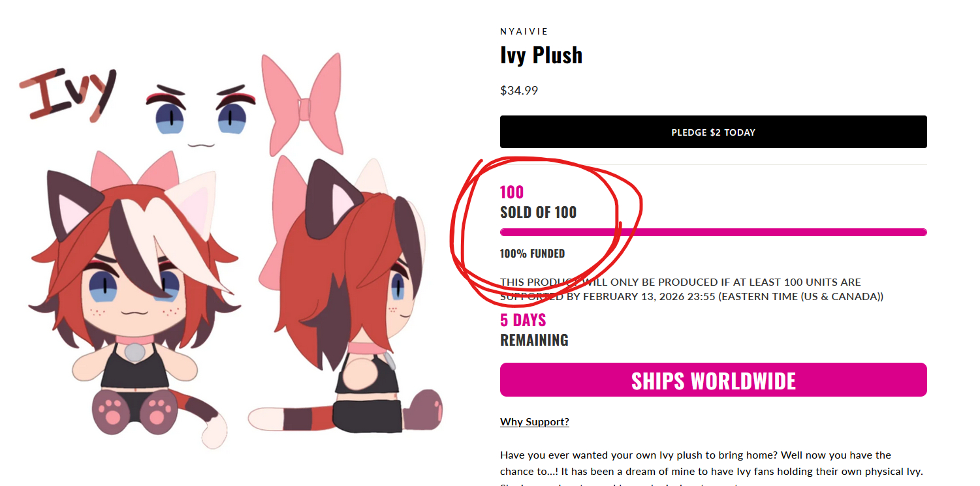Open the "Why Support?" link
Image resolution: width=980 pixels, height=486 pixels.
[x=534, y=421]
